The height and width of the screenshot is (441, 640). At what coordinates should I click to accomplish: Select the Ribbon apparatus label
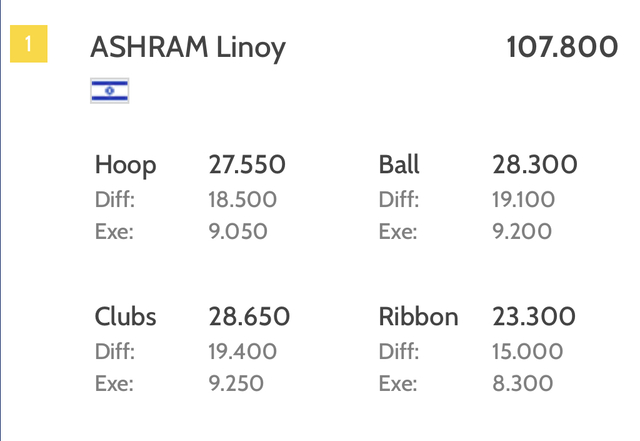click(418, 316)
